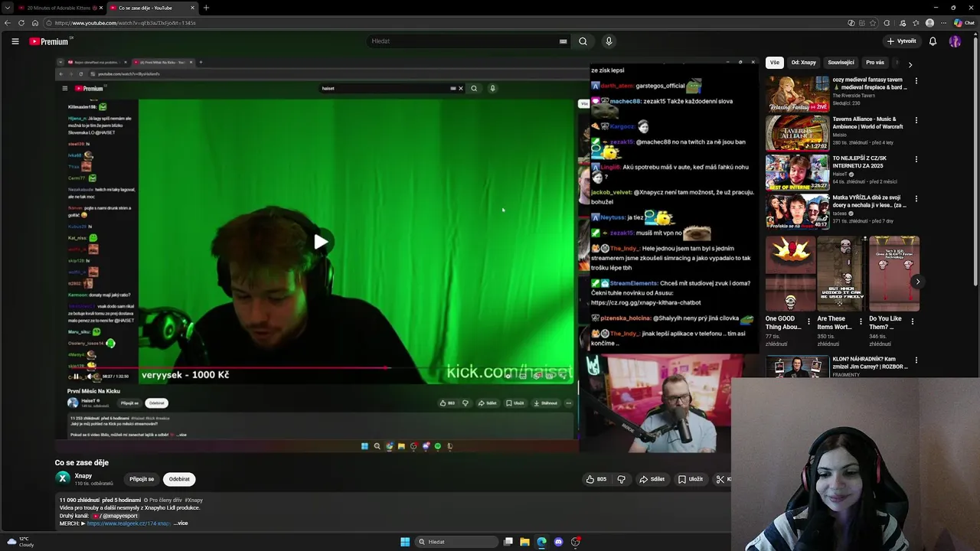Play the paused video with center play button
980x551 pixels.
[x=320, y=242]
